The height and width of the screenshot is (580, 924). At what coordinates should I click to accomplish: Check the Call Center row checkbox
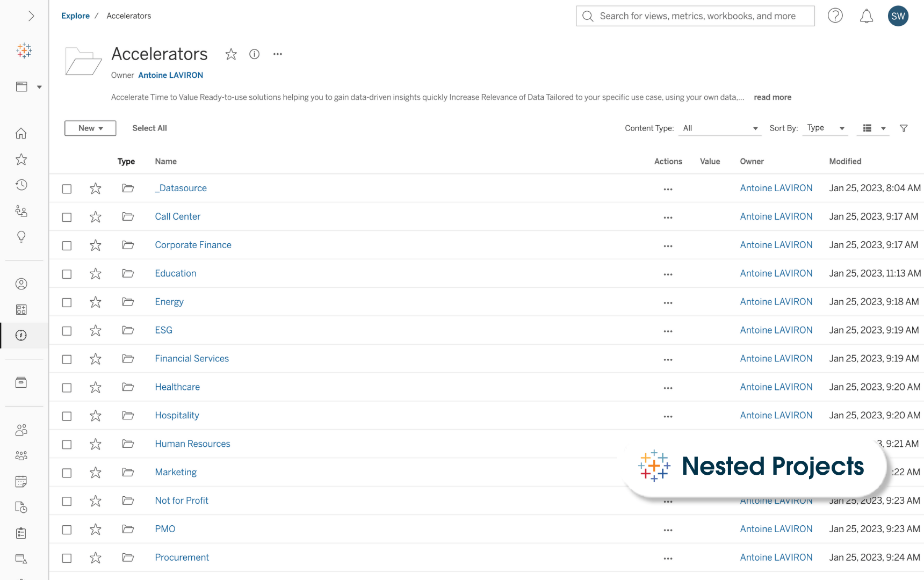coord(67,218)
